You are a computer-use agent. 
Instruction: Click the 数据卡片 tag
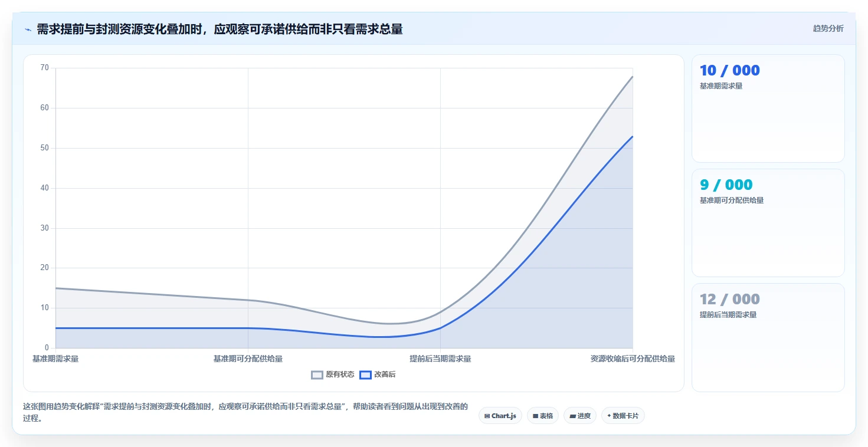click(x=623, y=416)
